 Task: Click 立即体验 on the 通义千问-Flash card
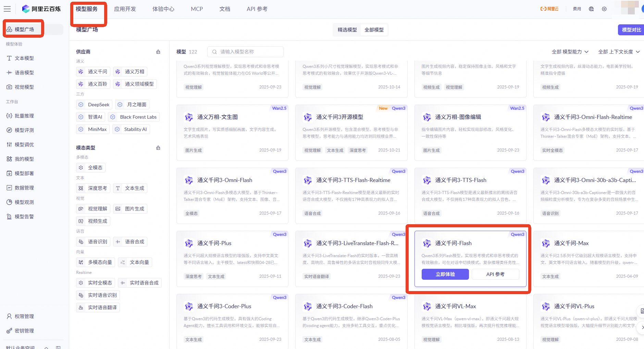click(x=445, y=274)
